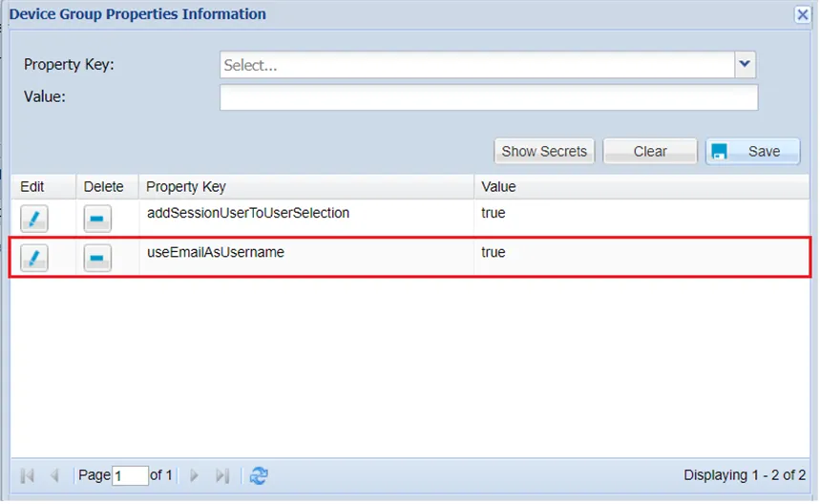
Task: Click the Value text input
Action: (489, 97)
